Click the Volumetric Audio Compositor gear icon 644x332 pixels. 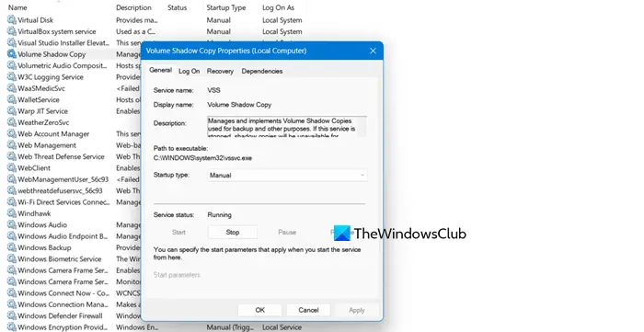(11, 65)
